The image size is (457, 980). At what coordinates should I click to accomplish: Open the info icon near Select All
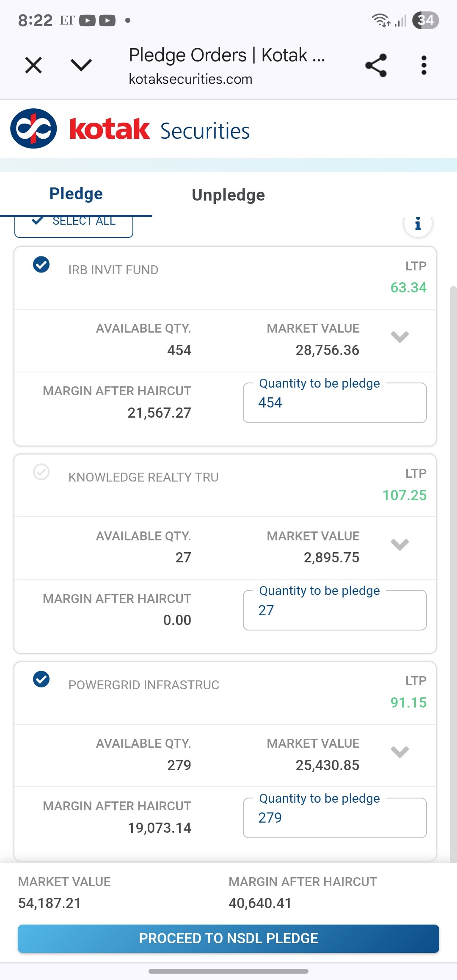click(418, 224)
